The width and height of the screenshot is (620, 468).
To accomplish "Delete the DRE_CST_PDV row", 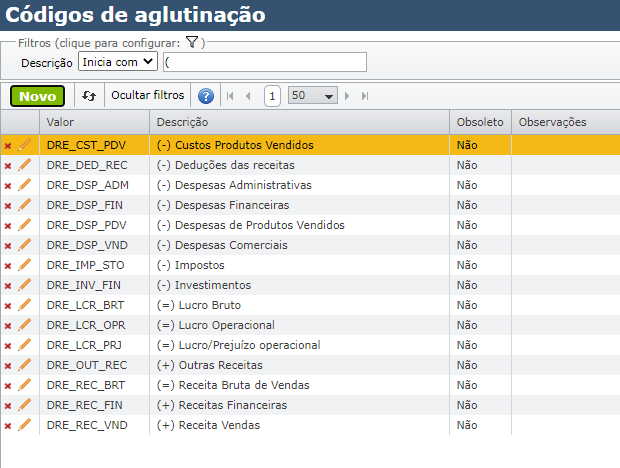I will click(8, 146).
